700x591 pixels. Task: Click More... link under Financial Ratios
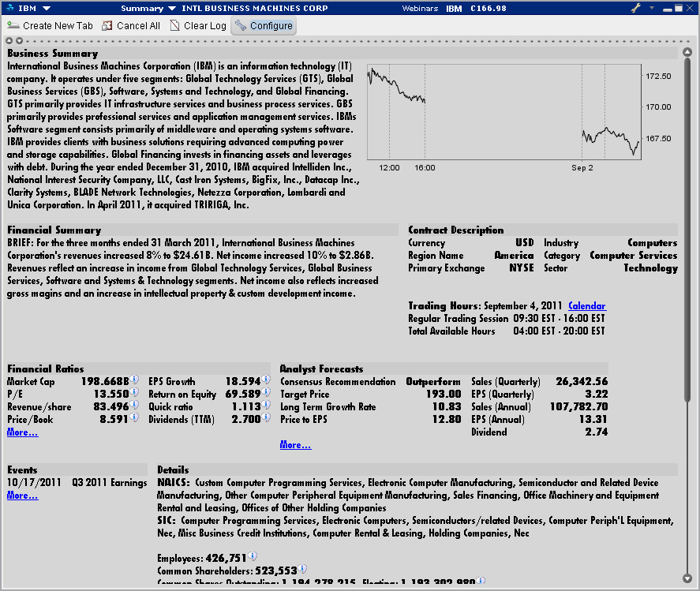tap(22, 432)
